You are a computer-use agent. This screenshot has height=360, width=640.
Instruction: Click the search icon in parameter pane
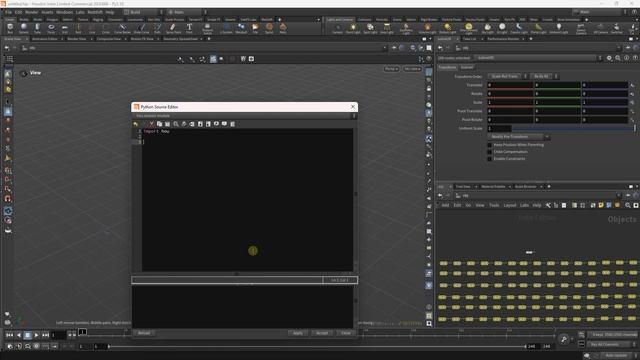click(x=618, y=58)
